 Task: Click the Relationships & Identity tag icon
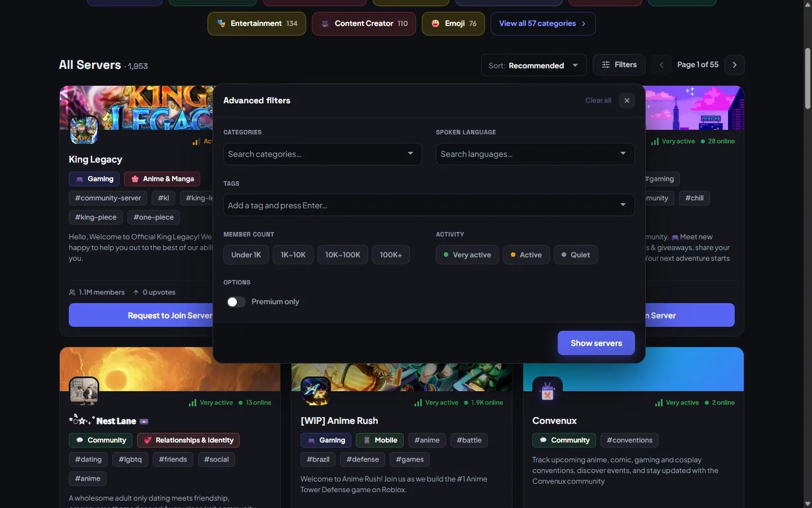(x=148, y=440)
